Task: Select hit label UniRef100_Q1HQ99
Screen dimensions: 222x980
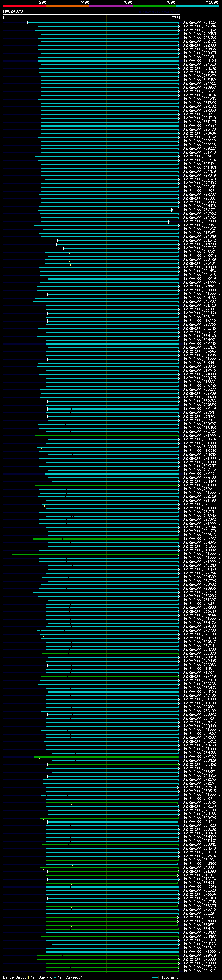Action: point(199,267)
